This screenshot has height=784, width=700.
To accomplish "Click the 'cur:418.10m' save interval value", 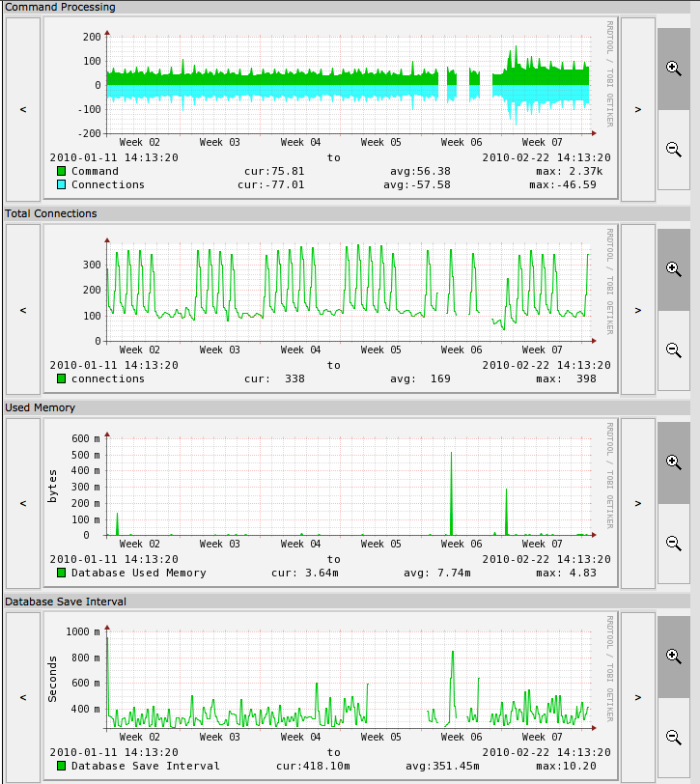I will pos(313,766).
